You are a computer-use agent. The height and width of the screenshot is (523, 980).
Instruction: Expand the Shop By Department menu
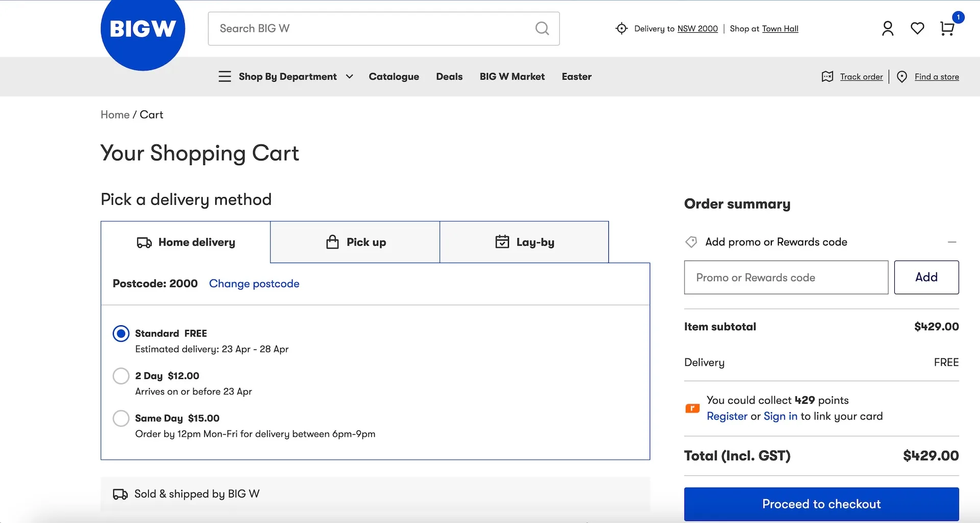(x=288, y=76)
